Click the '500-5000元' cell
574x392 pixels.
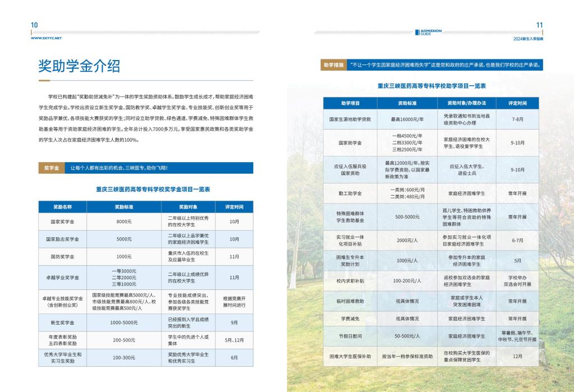(x=408, y=217)
